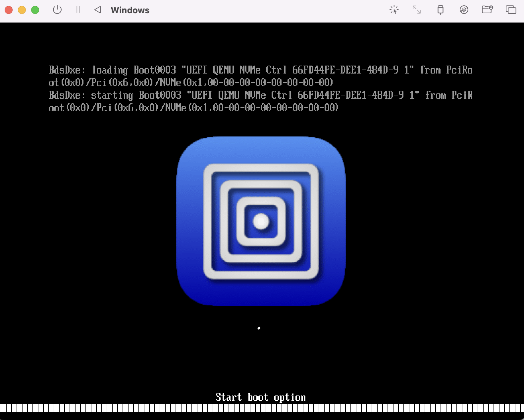Close the Windows VM window
524x420 pixels.
tap(9, 10)
